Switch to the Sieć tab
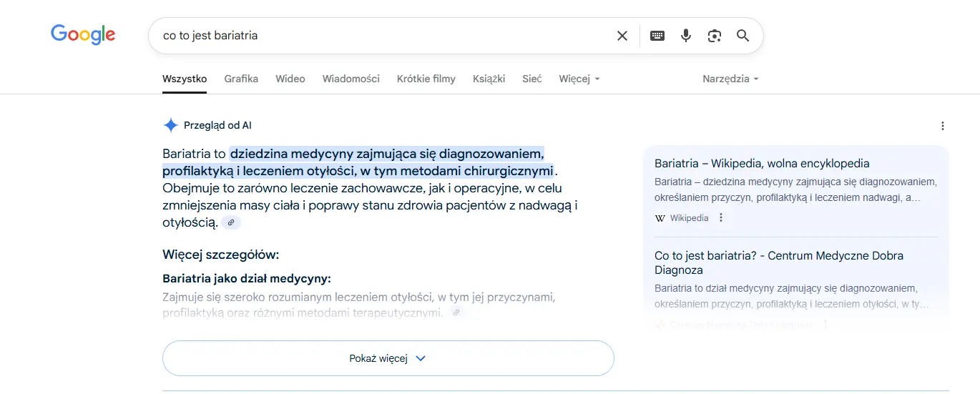This screenshot has width=980, height=394. 532,79
